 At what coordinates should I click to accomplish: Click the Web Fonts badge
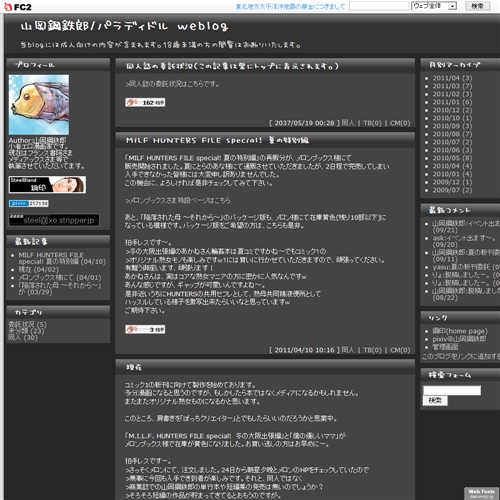[481, 493]
